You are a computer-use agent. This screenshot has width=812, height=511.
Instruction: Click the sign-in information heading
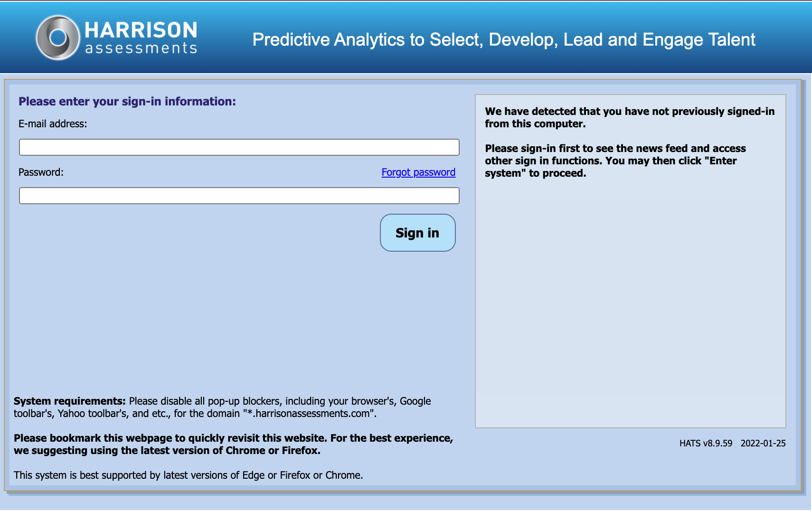(127, 101)
